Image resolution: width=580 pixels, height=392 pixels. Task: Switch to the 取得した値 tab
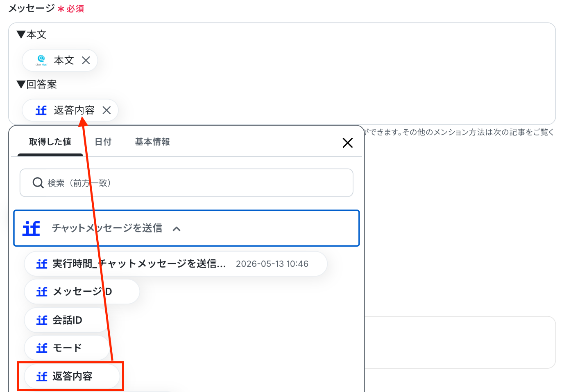point(50,142)
